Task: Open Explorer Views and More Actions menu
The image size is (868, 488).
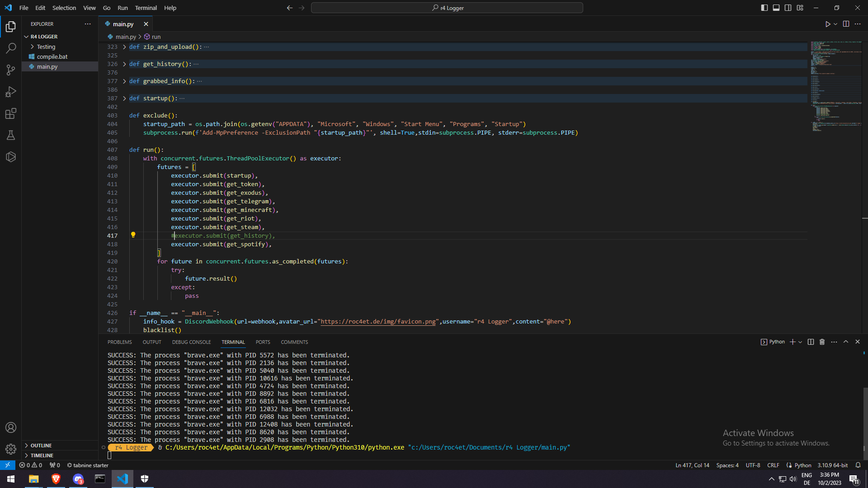Action: click(x=88, y=24)
